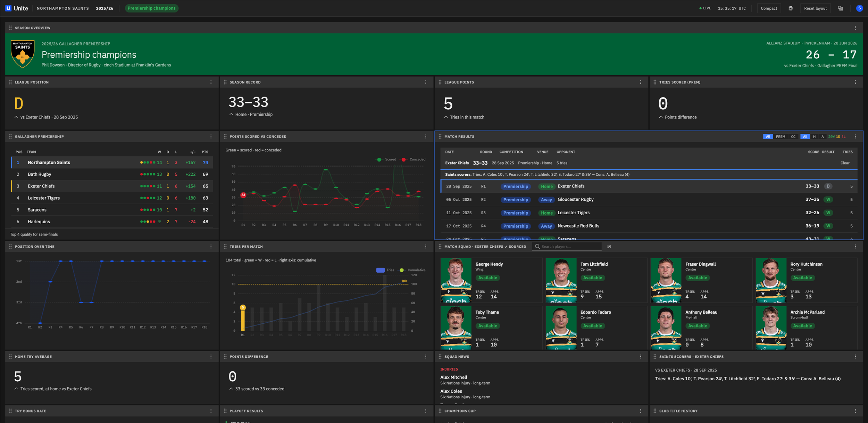
Task: Open George Hendy player card
Action: click(491, 280)
